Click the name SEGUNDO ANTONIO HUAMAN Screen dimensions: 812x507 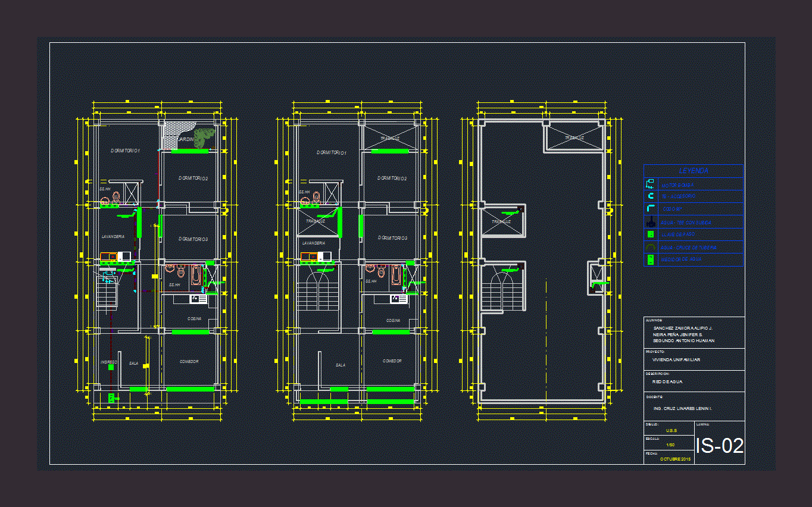[x=683, y=341]
